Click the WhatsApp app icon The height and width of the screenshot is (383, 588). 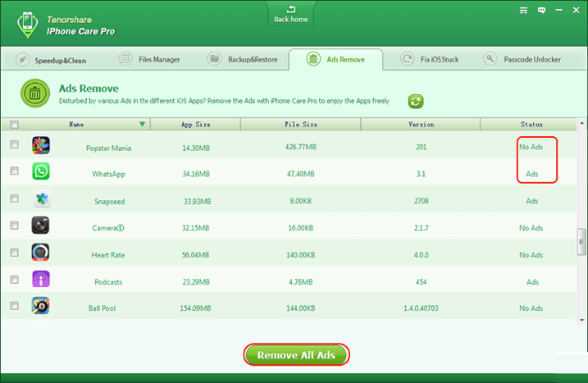pyautogui.click(x=41, y=171)
